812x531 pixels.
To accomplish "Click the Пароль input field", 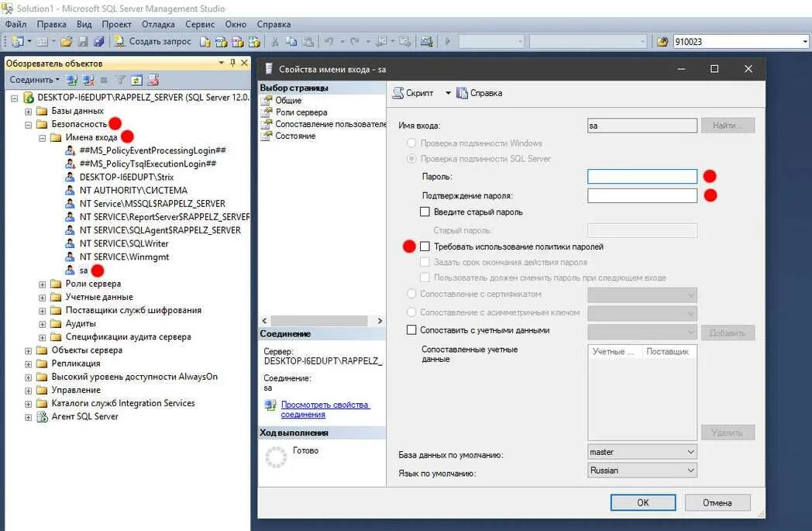I will click(x=642, y=177).
